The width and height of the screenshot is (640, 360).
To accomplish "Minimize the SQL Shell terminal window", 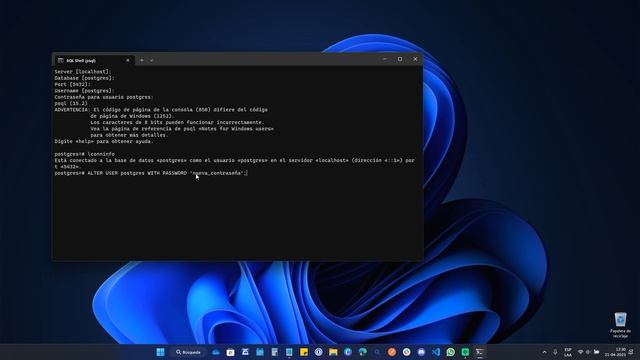I will click(384, 59).
